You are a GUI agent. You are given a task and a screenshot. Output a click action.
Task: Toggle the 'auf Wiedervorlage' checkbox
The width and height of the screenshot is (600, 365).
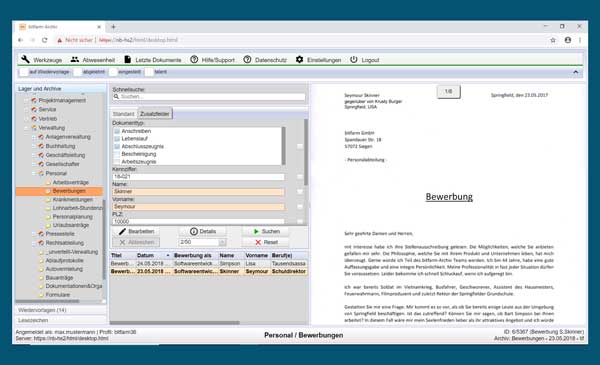[x=24, y=72]
